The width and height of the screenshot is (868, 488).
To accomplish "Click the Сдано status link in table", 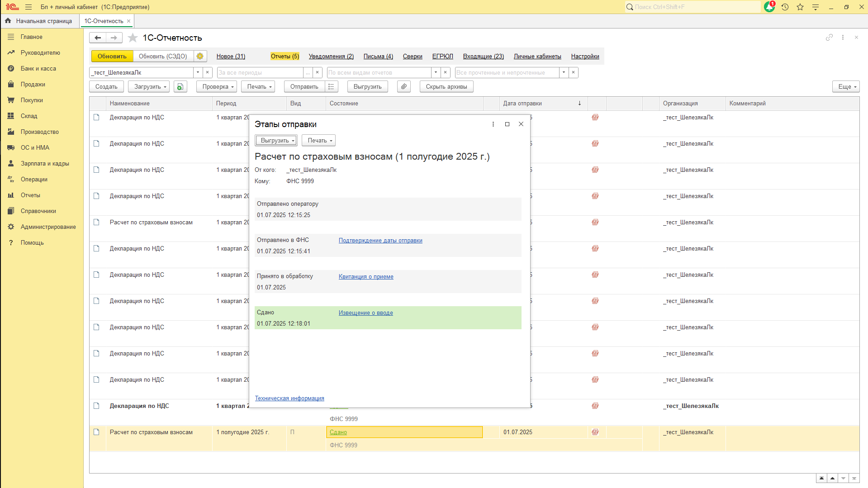I will point(338,432).
